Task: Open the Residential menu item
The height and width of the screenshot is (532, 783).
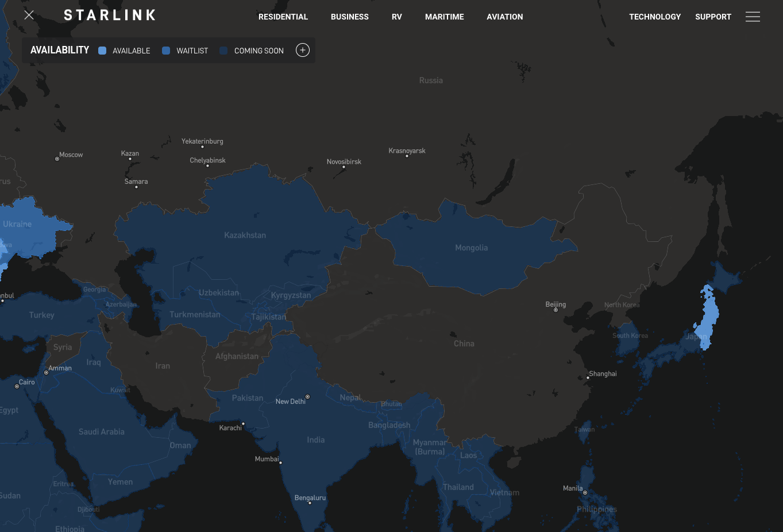Action: click(283, 17)
